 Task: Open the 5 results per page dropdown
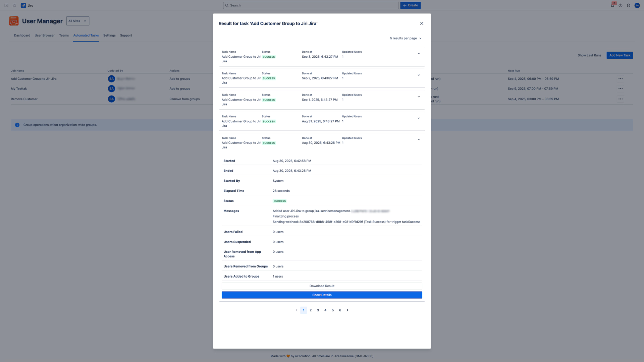(406, 38)
